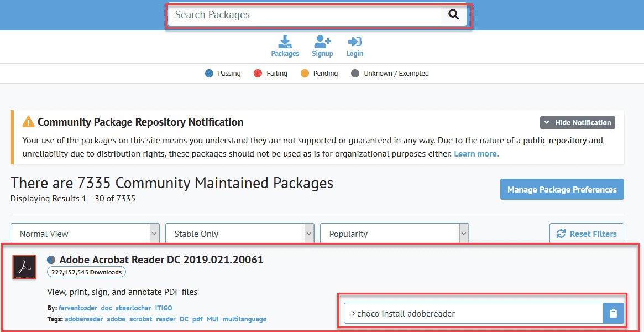Click the choco install adobereader command box
644x332 pixels.
tap(473, 314)
